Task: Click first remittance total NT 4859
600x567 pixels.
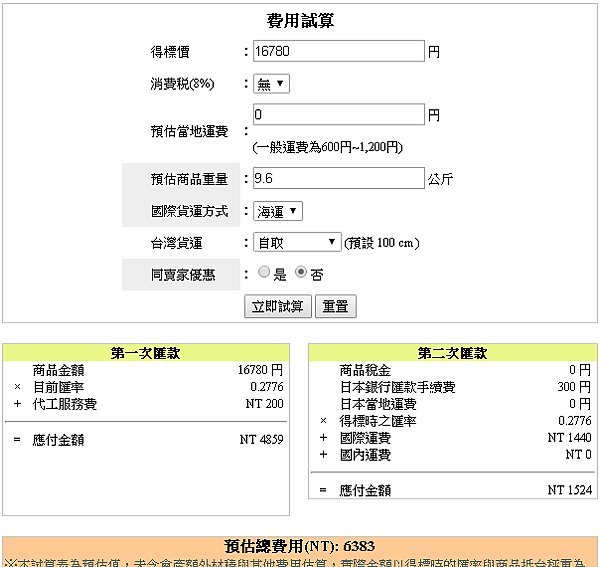Action: coord(262,440)
